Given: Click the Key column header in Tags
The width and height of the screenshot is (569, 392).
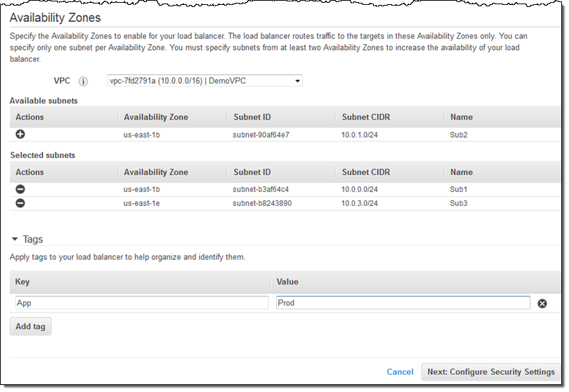Looking at the screenshot, I should (x=22, y=282).
